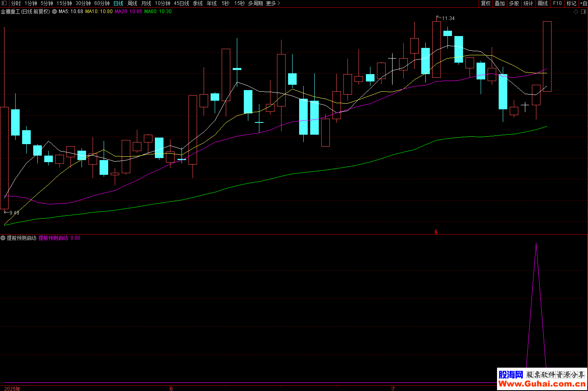Image resolution: width=588 pixels, height=391 pixels.
Task: Click the 复权 button
Action: [486, 3]
